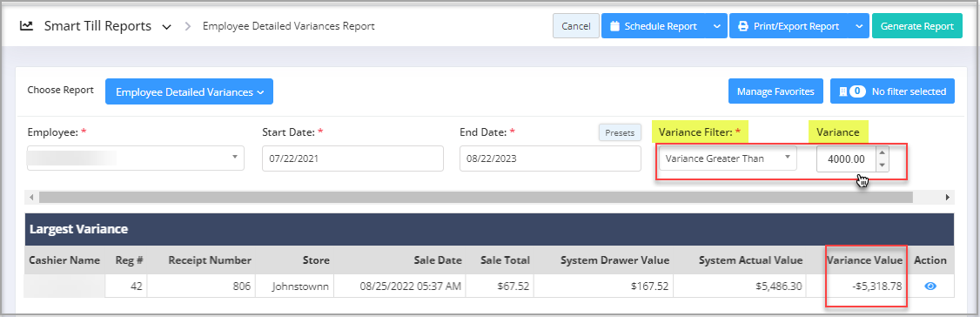This screenshot has height=317, width=980.
Task: Decrease the Variance value with the down arrow
Action: pos(882,165)
